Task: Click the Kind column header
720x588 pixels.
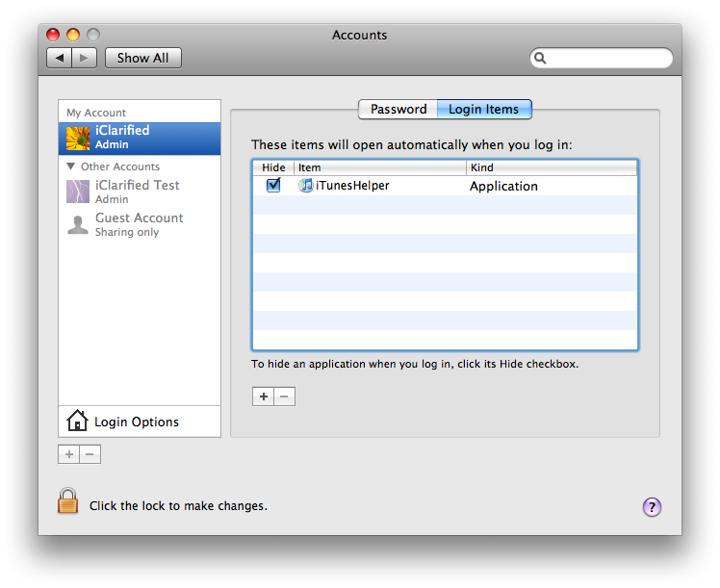Action: pos(551,167)
